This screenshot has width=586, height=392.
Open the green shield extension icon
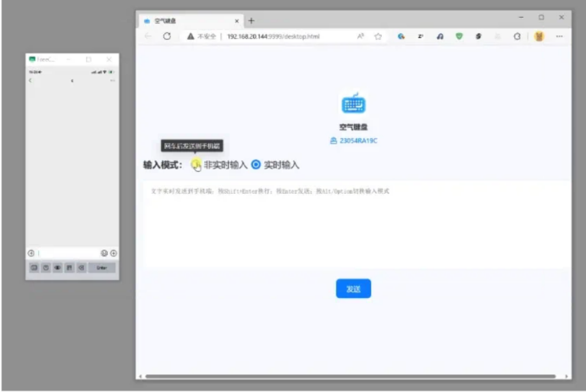(x=459, y=36)
